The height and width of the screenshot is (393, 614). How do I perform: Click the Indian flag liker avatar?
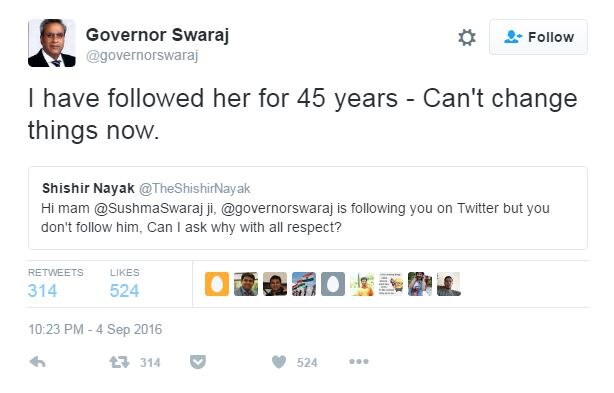pyautogui.click(x=304, y=284)
